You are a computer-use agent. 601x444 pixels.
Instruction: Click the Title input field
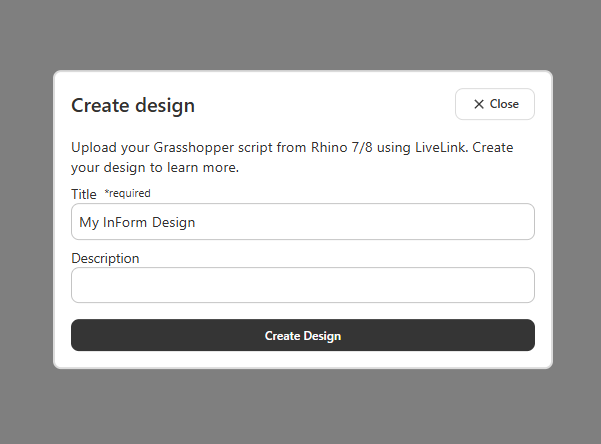(302, 222)
